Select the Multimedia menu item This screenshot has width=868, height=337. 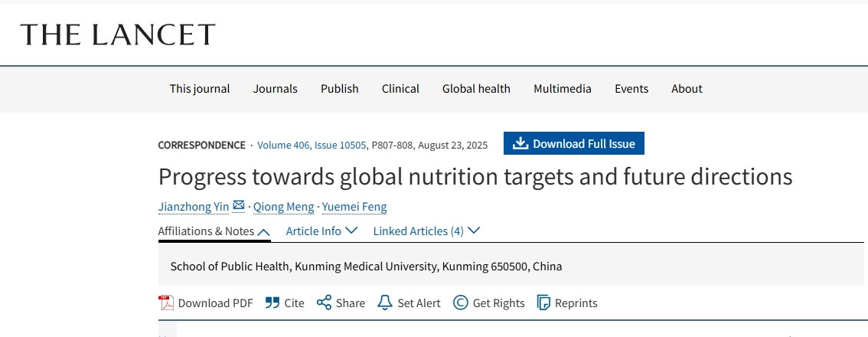pyautogui.click(x=563, y=89)
